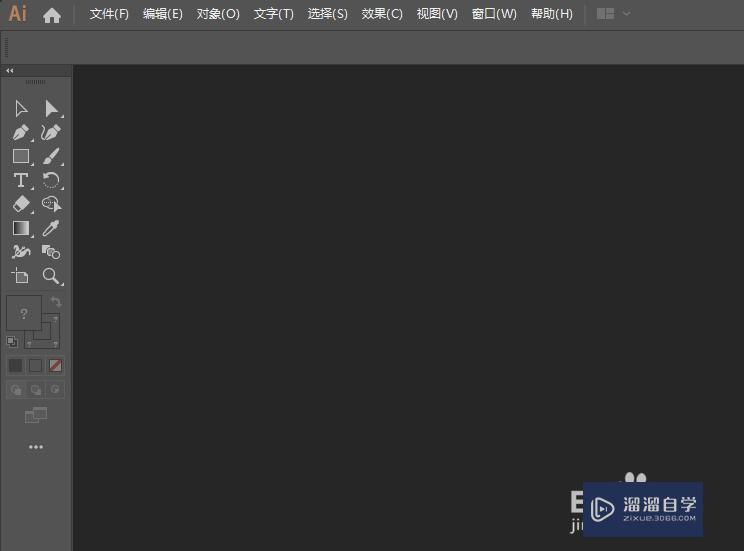Apply Gradient mode button

[36, 365]
